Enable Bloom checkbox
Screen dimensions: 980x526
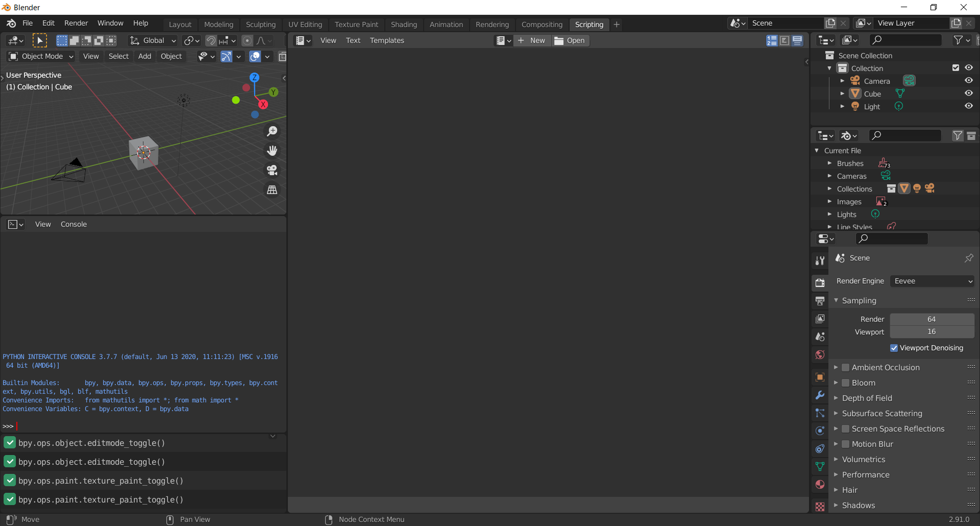click(846, 383)
